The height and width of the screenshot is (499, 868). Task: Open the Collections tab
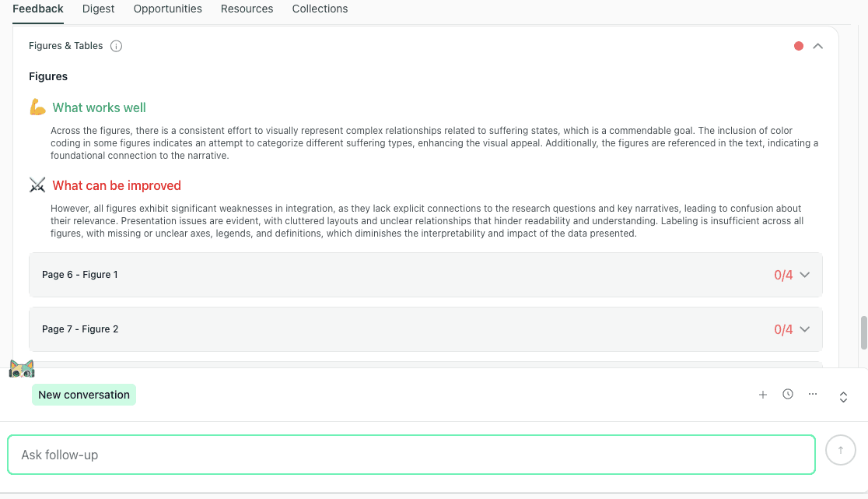(320, 9)
